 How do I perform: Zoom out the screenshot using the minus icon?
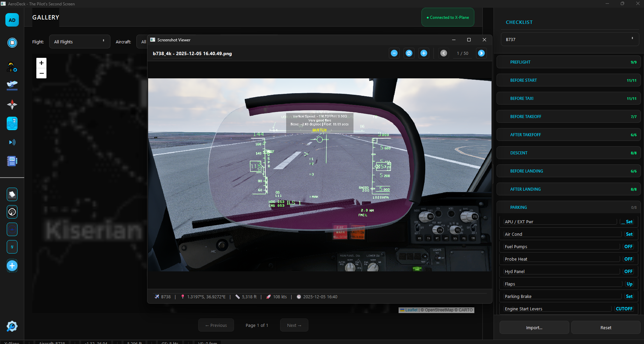coord(394,53)
